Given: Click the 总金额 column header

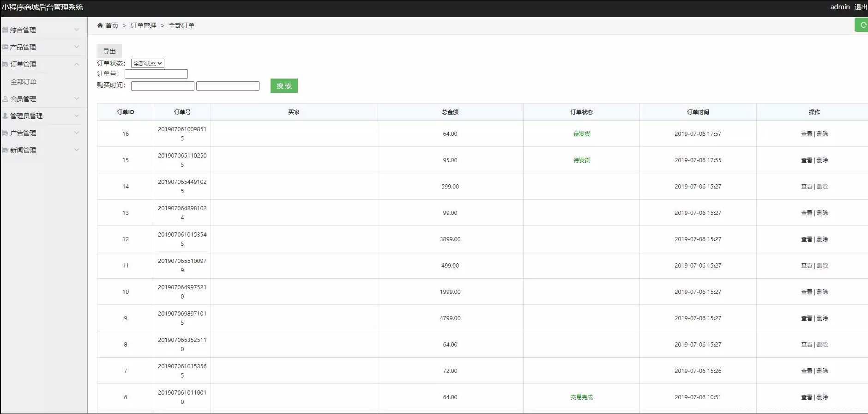Looking at the screenshot, I should coord(450,112).
